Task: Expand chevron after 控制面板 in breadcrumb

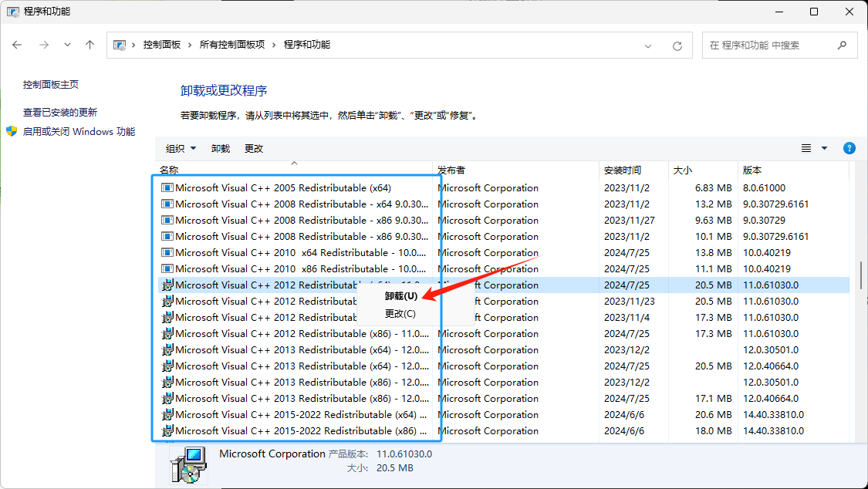Action: [190, 45]
